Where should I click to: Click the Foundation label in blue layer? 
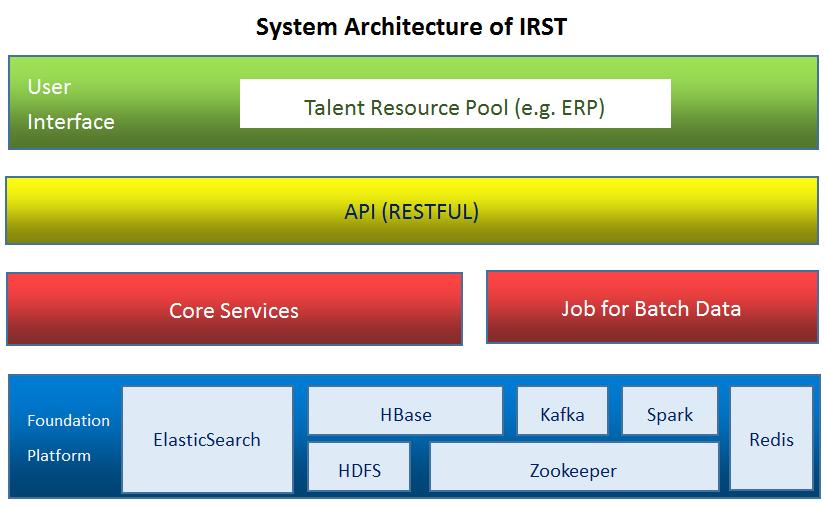pyautogui.click(x=68, y=420)
